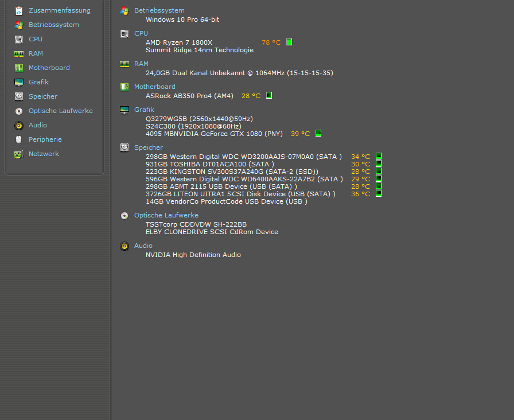Image resolution: width=514 pixels, height=420 pixels.
Task: Click the CPU chip icon in sidebar
Action: click(19, 40)
